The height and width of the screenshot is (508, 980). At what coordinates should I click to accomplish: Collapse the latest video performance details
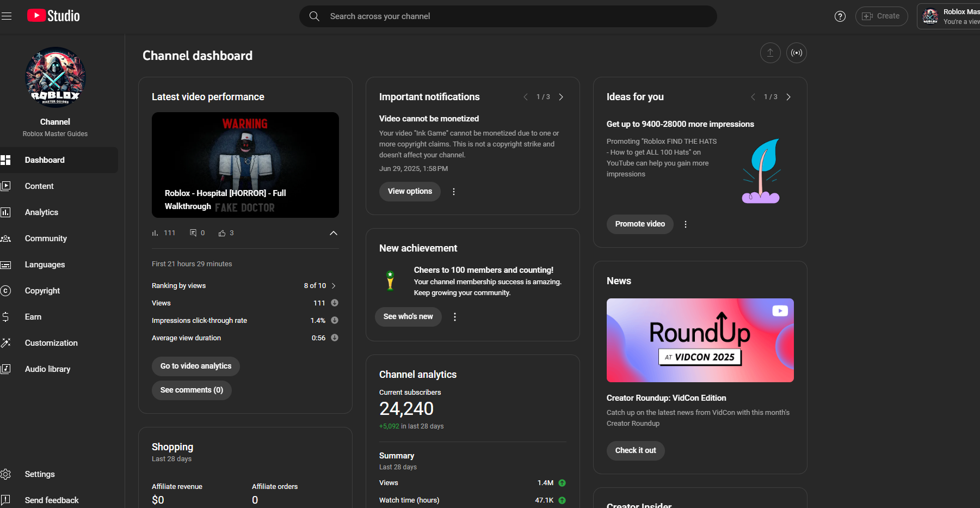[x=334, y=233]
